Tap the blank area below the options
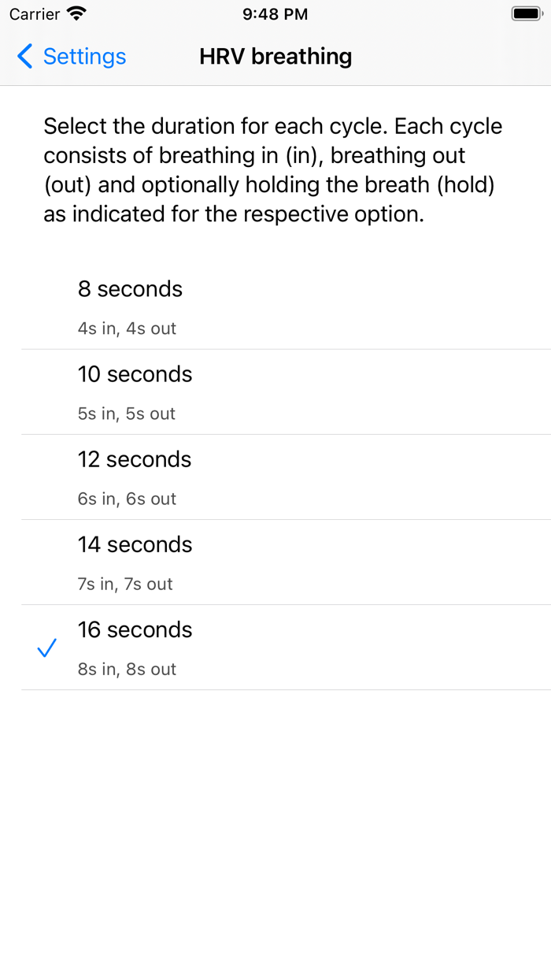This screenshot has height=980, width=551. 275,827
